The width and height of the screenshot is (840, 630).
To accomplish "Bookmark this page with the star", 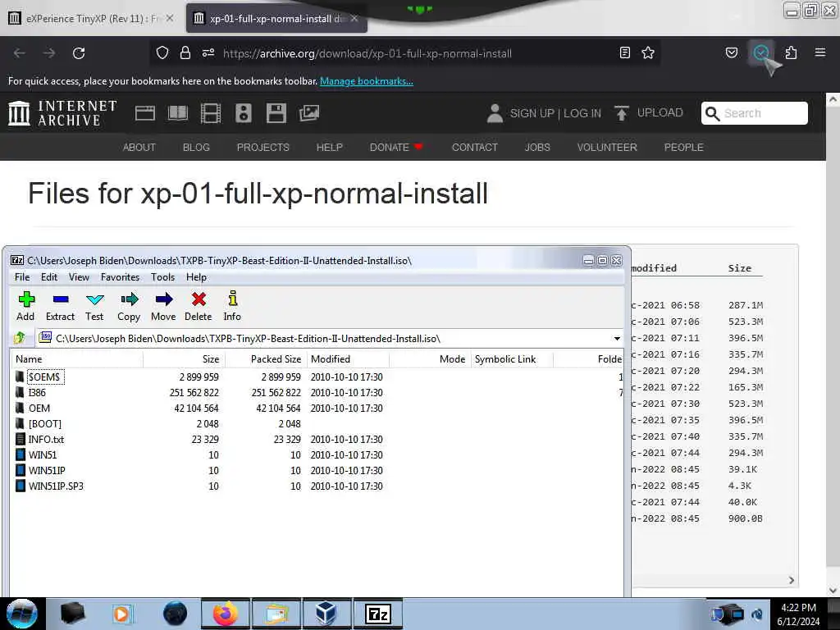I will (x=648, y=53).
